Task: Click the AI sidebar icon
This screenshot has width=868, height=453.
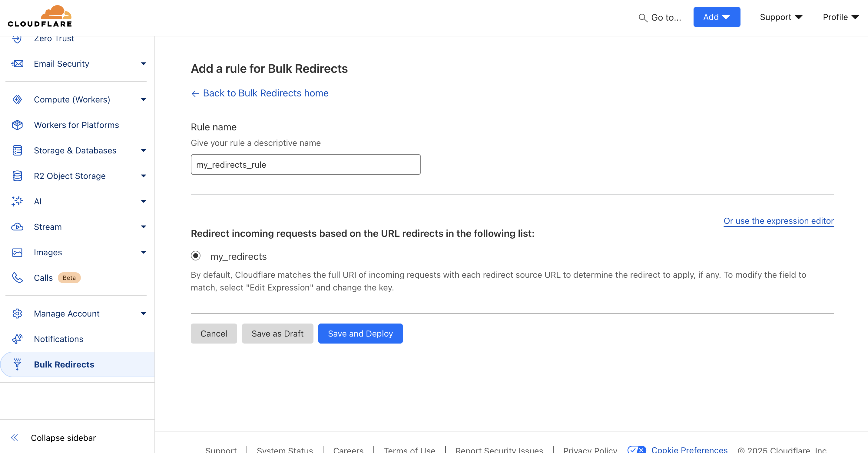Action: click(x=18, y=201)
